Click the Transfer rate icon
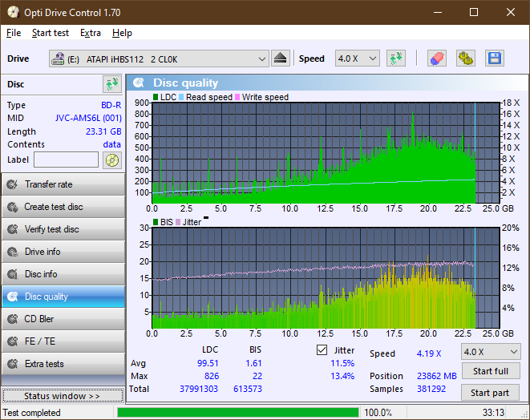This screenshot has width=530, height=420. [13, 184]
